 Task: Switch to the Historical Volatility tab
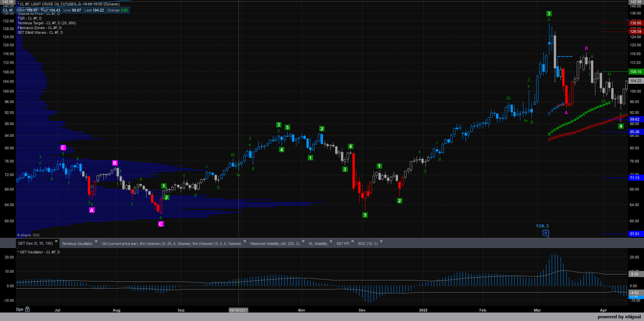(275, 243)
